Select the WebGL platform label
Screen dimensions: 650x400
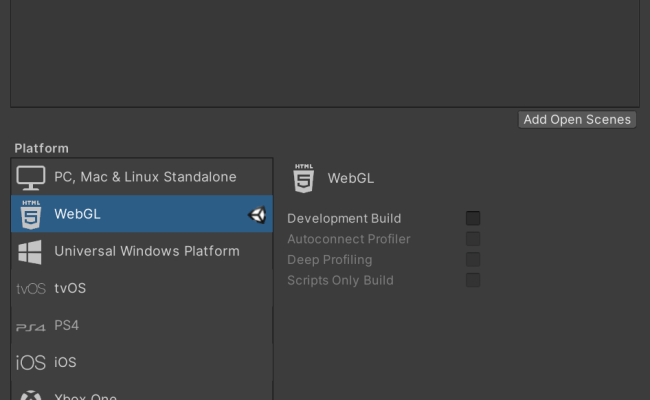click(77, 214)
